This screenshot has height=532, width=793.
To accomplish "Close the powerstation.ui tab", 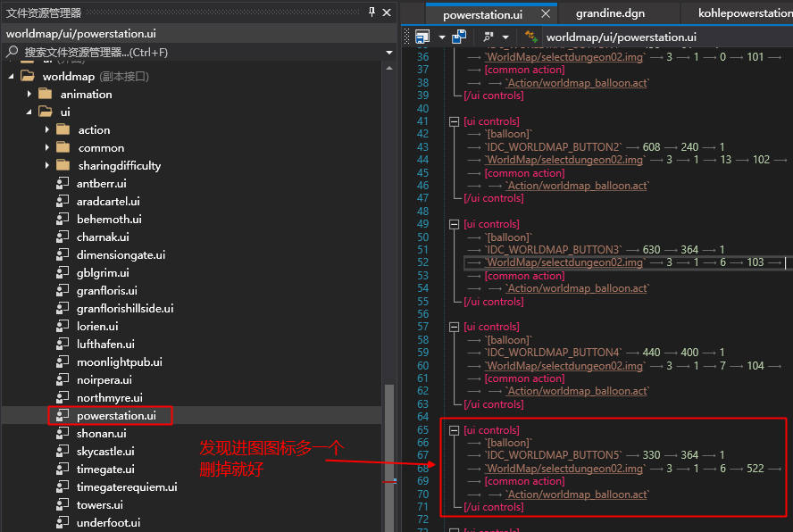I will coord(546,13).
